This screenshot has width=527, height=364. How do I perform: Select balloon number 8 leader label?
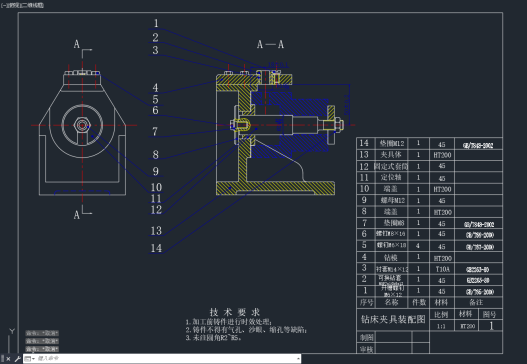pyautogui.click(x=155, y=155)
